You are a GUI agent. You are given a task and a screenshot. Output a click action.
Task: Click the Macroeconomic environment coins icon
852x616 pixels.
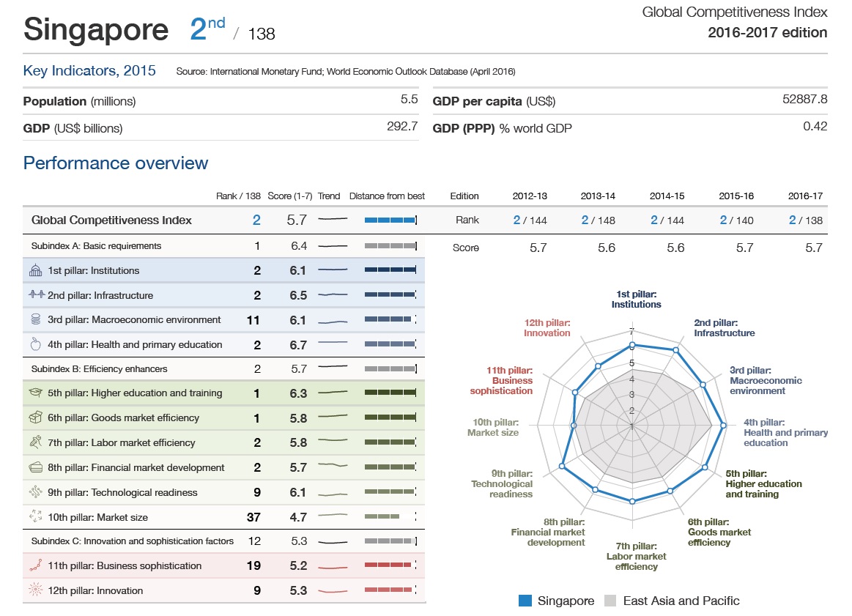(36, 319)
